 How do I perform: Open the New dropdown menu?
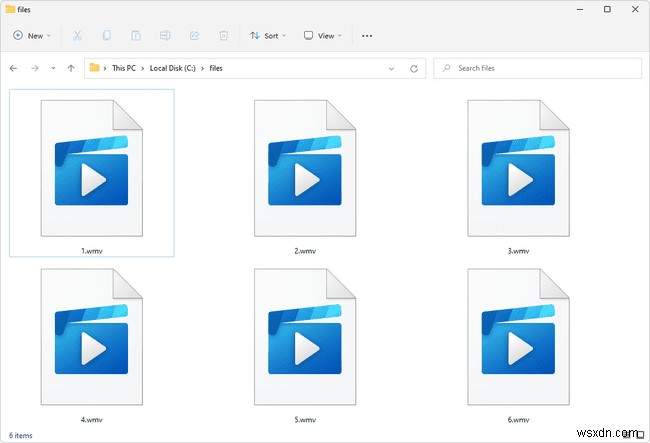point(33,35)
